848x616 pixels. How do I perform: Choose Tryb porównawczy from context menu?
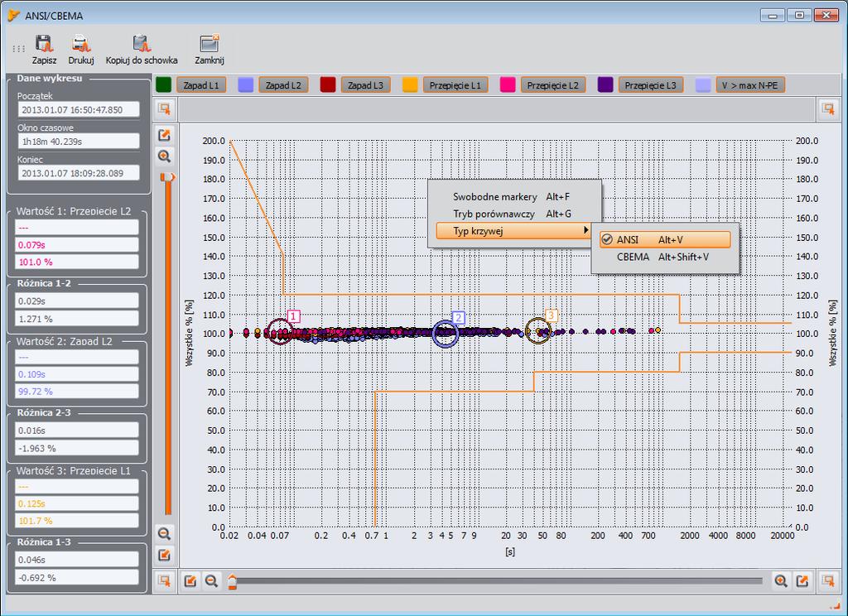click(513, 214)
